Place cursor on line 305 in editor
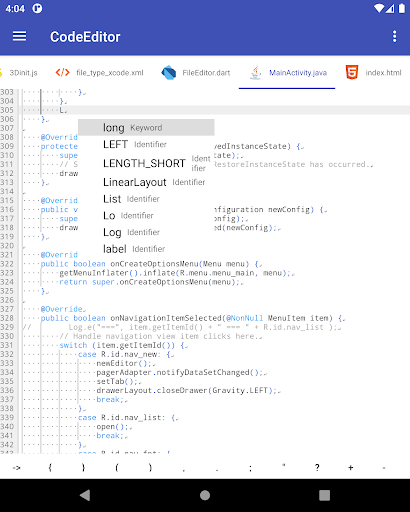 coord(216,110)
